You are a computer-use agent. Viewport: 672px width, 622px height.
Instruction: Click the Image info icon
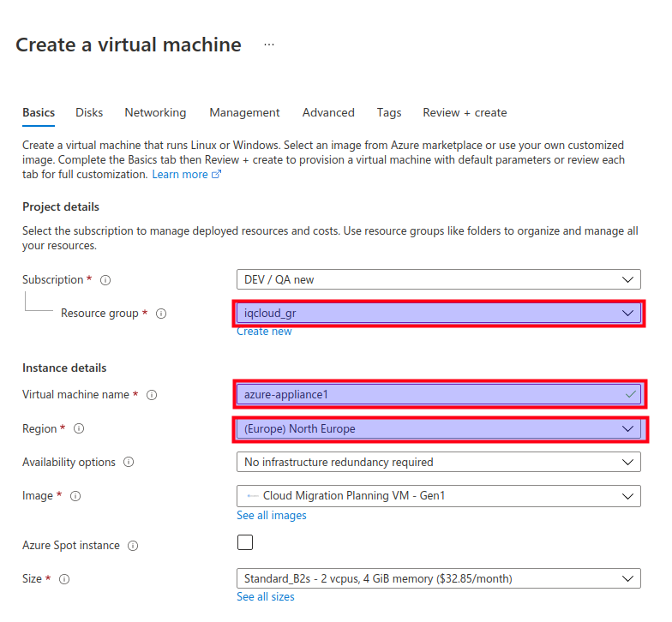[x=75, y=496]
